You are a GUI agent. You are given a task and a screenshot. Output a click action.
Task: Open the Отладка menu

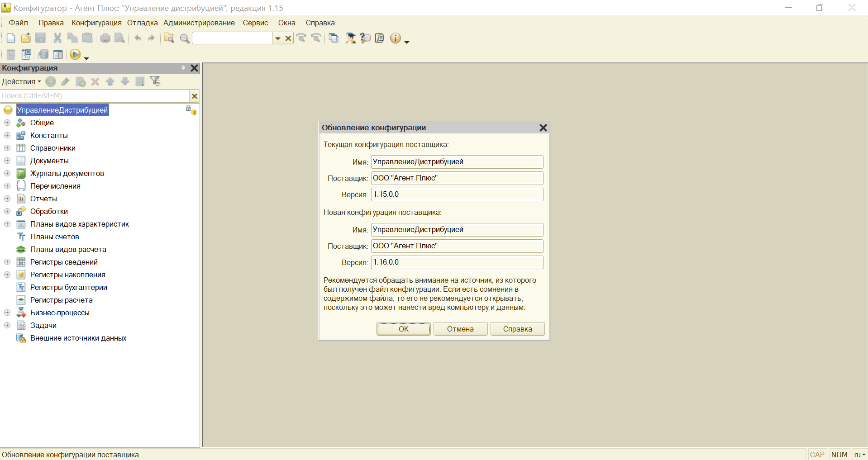coord(142,23)
